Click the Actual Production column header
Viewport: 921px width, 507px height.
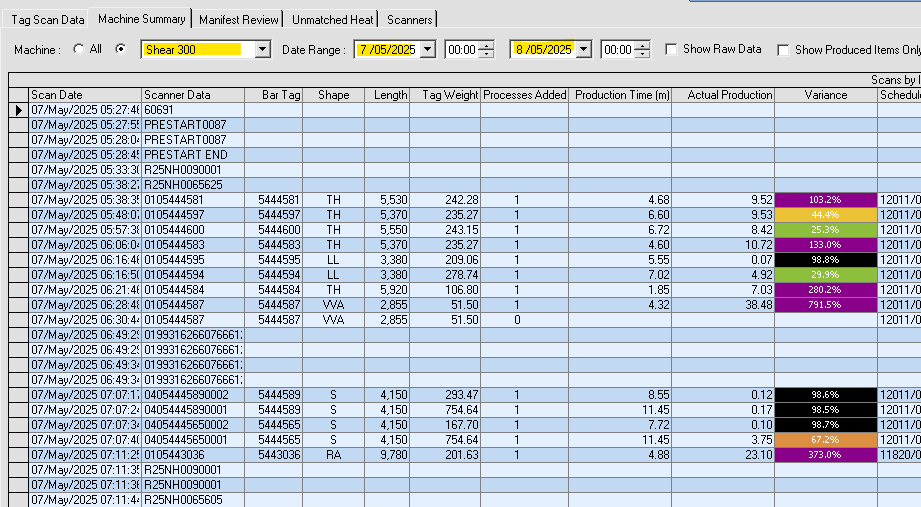click(723, 95)
